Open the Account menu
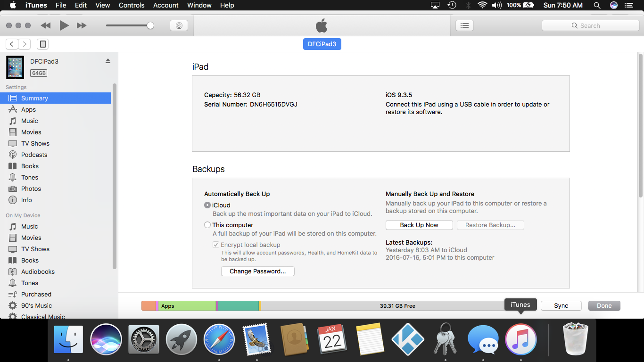The image size is (644, 362). coord(165,5)
